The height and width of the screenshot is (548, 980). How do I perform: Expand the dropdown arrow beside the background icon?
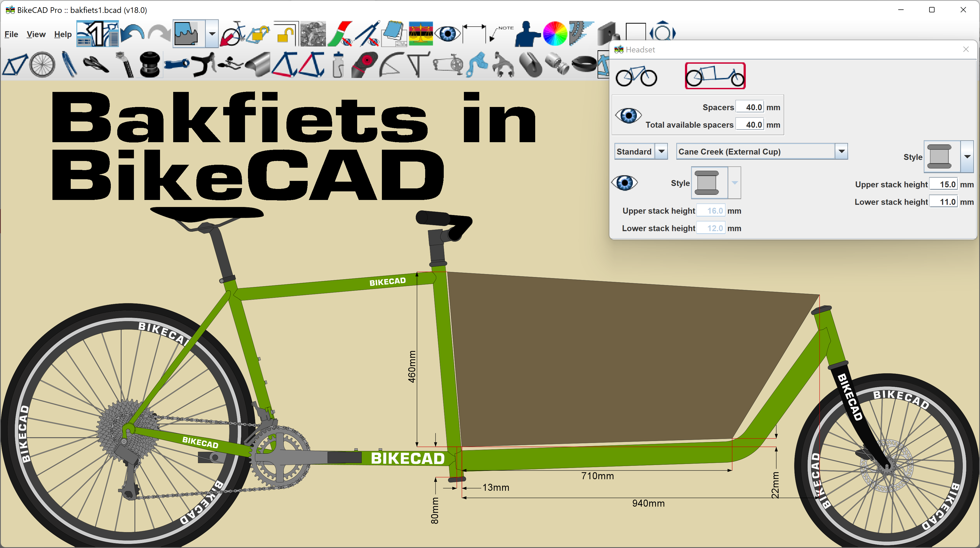(212, 34)
